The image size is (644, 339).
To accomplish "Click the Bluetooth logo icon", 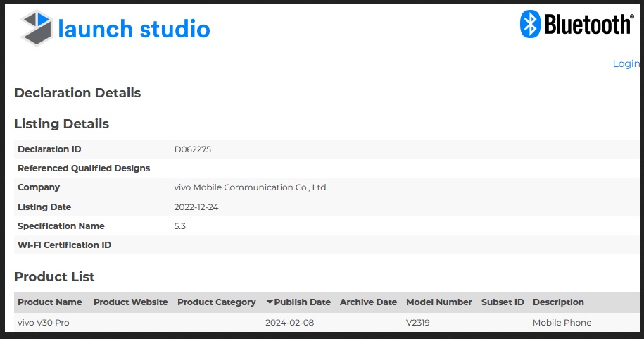I will 530,24.
